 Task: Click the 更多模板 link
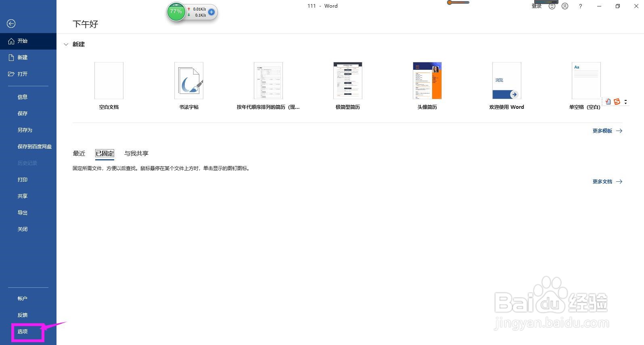tap(607, 131)
